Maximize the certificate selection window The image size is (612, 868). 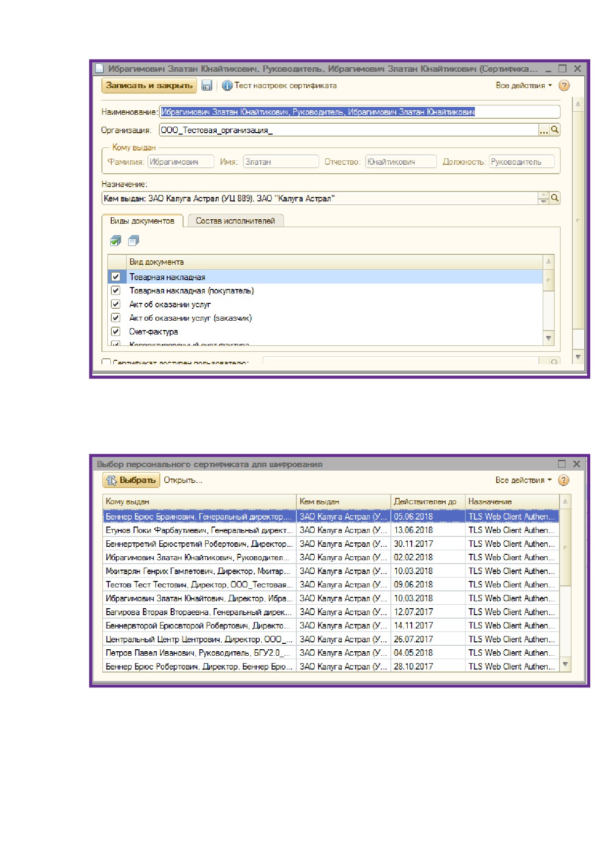[x=562, y=464]
